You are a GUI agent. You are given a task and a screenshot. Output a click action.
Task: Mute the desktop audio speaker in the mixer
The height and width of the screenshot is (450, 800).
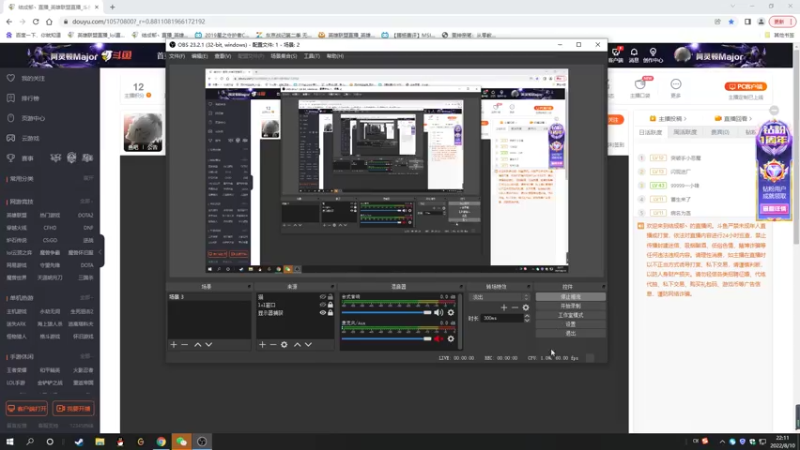438,312
